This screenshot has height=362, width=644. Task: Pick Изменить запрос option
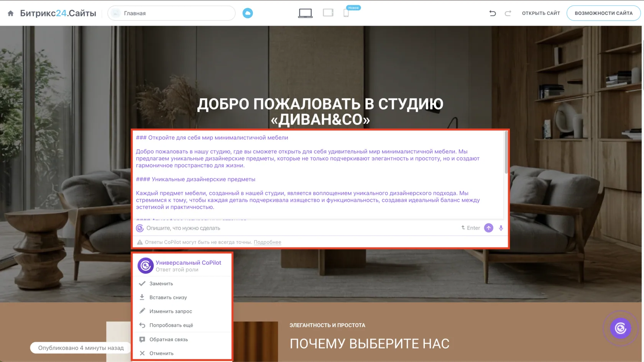pyautogui.click(x=182, y=311)
